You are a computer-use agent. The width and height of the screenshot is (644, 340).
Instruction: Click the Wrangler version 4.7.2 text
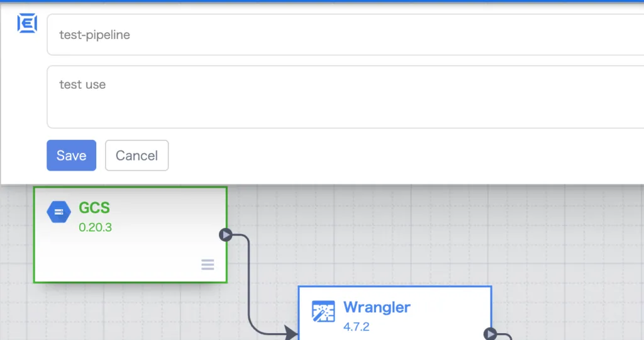click(357, 327)
